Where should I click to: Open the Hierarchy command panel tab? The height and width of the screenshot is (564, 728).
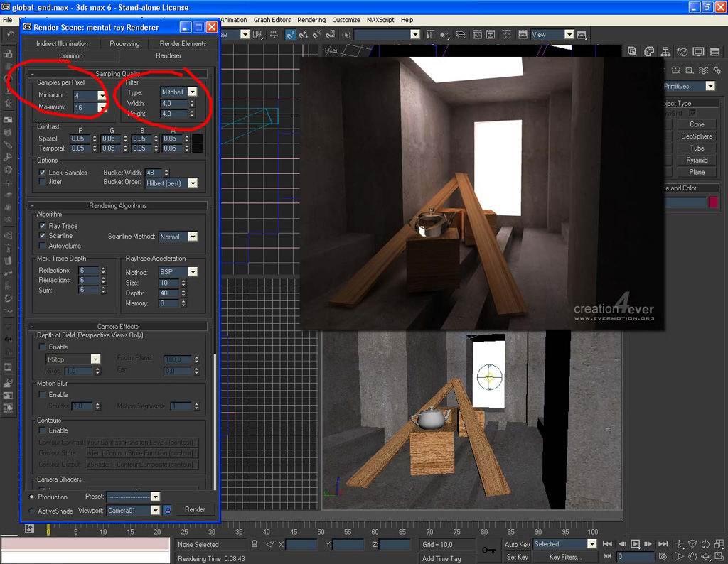[x=665, y=52]
